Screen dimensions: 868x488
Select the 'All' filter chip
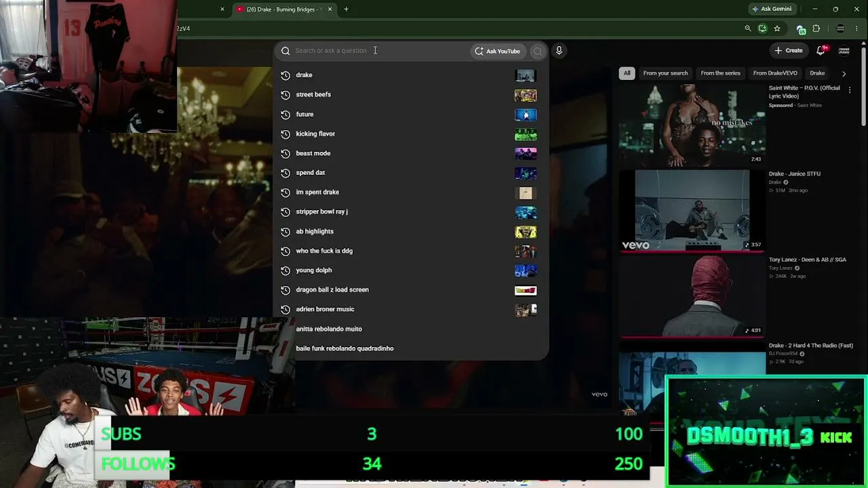tap(627, 73)
